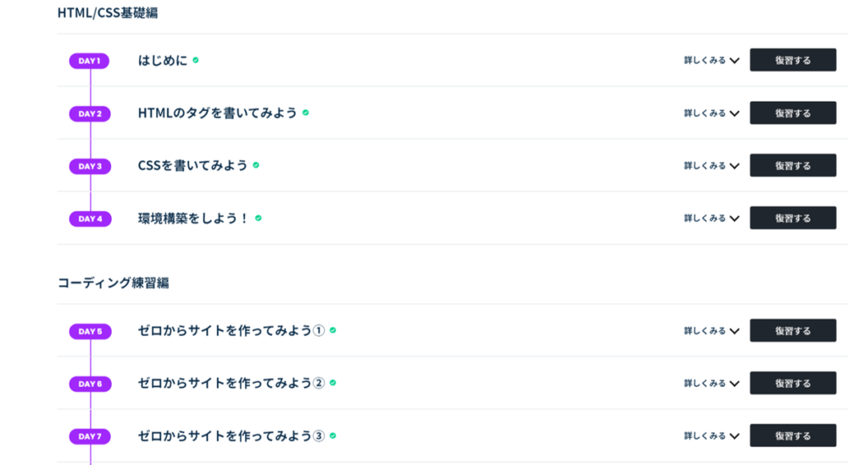Viewport: 868px width, 465px height.
Task: Open the lesson ゼロからサイトを作ってみよう②
Action: [231, 383]
